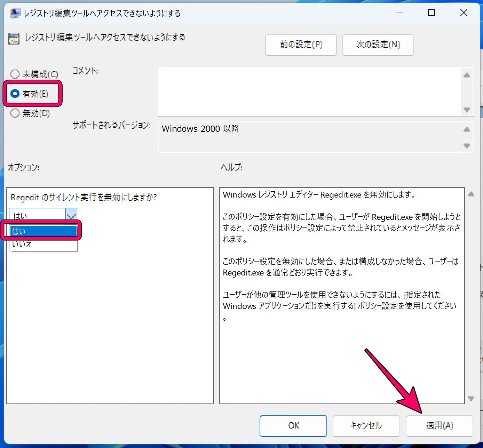Click the ヘルプ: label
The height and width of the screenshot is (448, 483).
(x=232, y=167)
